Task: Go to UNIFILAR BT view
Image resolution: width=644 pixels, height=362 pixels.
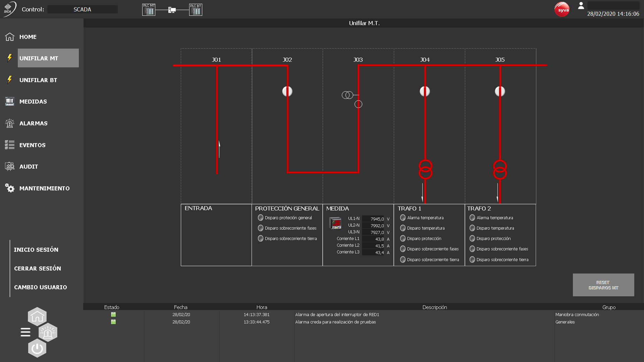Action: (x=38, y=80)
